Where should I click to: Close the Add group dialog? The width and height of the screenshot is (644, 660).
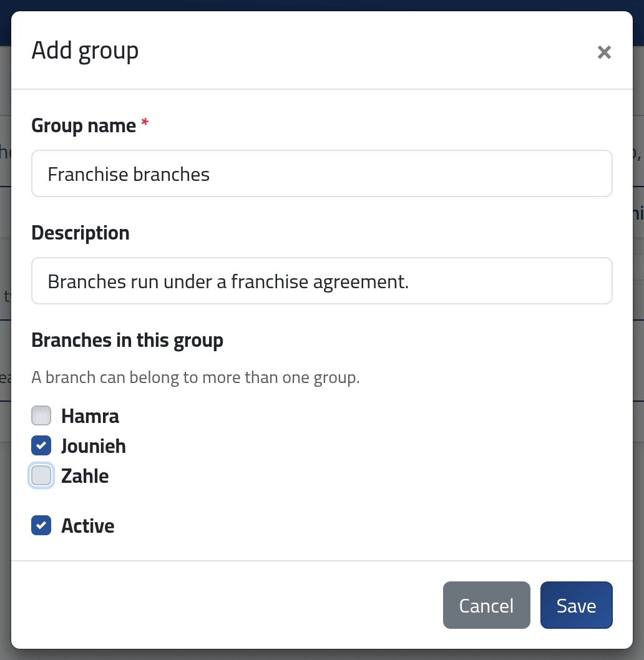pyautogui.click(x=604, y=52)
